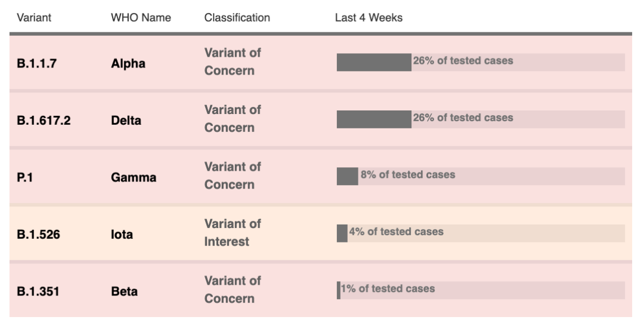
Task: Click the Last 4 Weeks header
Action: coord(369,18)
